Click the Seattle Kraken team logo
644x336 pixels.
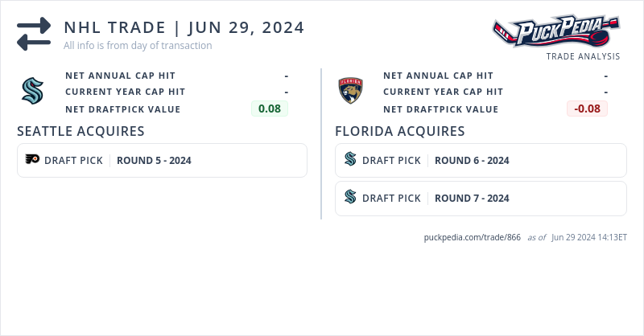[x=32, y=91]
